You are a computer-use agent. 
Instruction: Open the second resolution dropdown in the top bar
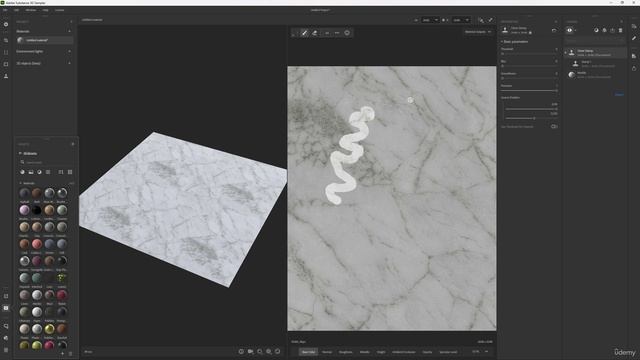click(x=461, y=20)
